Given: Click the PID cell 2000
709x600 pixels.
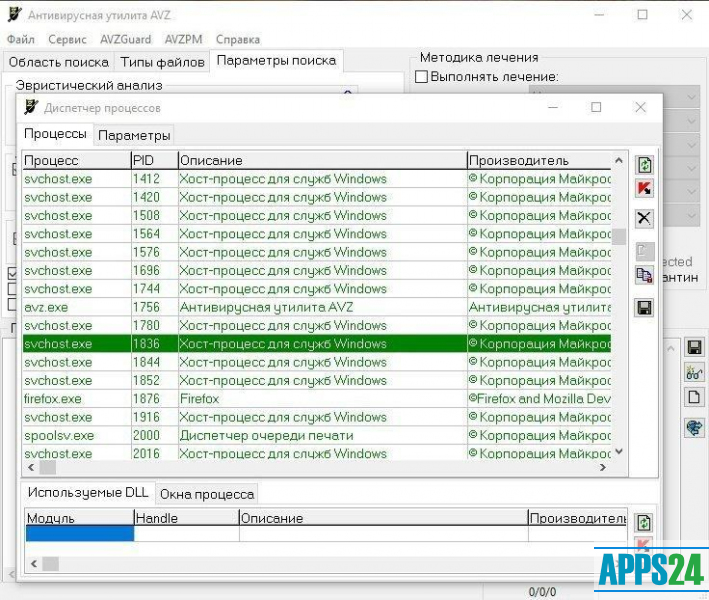Looking at the screenshot, I should click(x=155, y=435).
